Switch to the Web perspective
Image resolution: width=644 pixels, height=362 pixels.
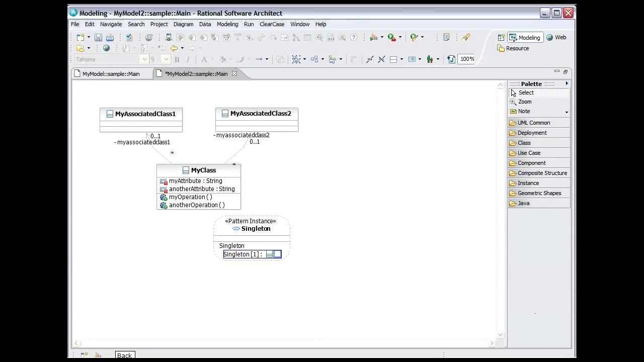tap(556, 37)
